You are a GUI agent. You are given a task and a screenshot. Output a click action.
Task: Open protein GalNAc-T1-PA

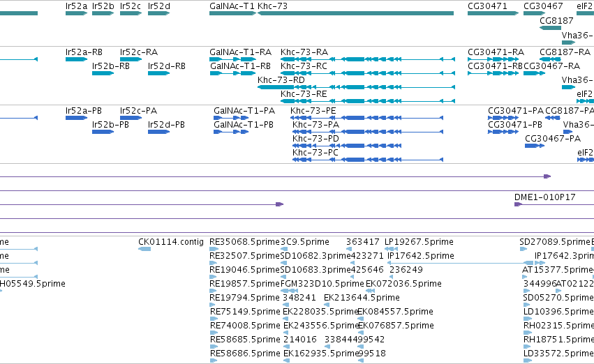pos(244,111)
